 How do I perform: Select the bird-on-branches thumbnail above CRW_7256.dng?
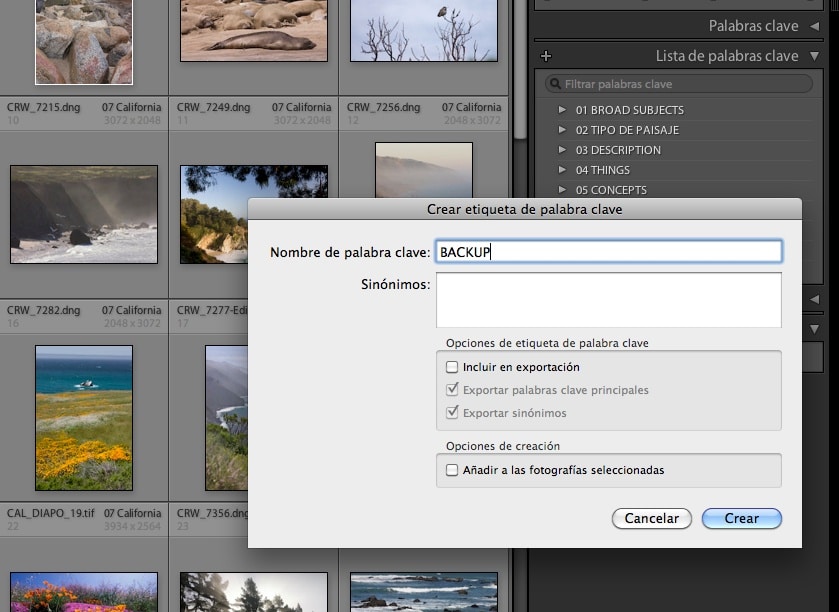coord(424,30)
